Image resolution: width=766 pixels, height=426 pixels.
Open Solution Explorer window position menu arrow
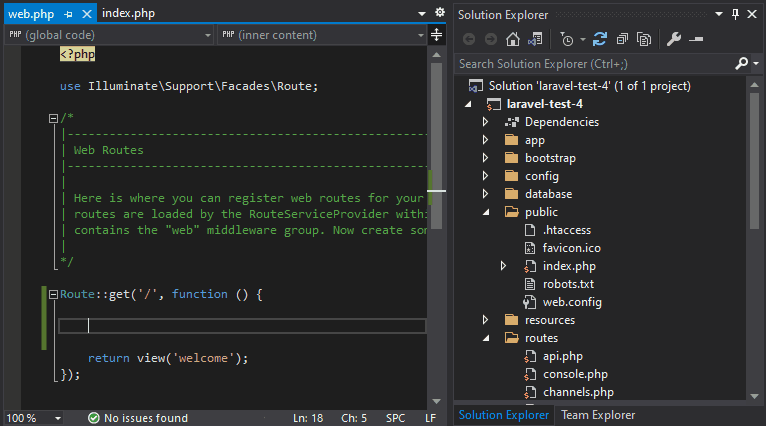719,14
